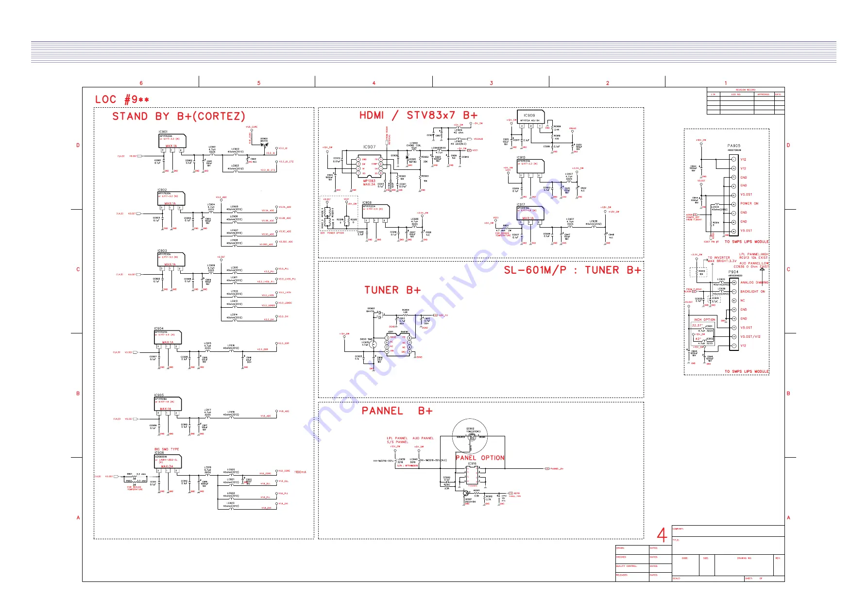Click the 'MP1583 MAX:3A' annotation
Viewport: 868px width, 613px height.
pos(369,182)
